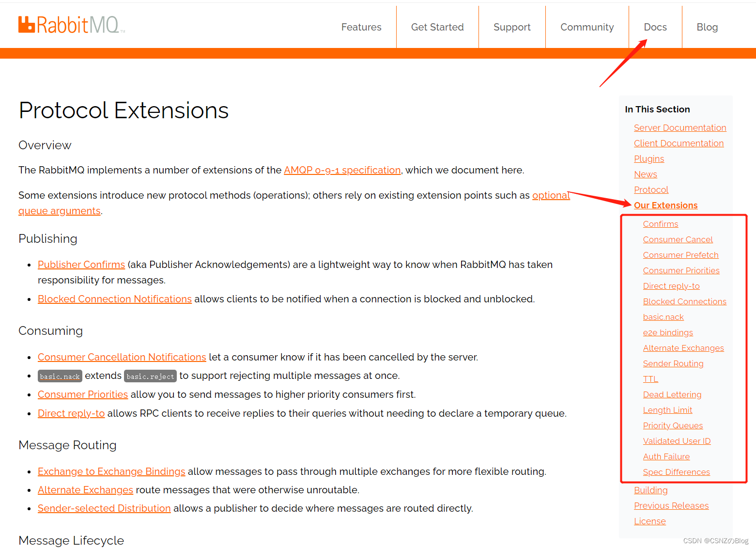This screenshot has height=549, width=756.
Task: Open Validated User ID in sidebar
Action: [x=677, y=441]
